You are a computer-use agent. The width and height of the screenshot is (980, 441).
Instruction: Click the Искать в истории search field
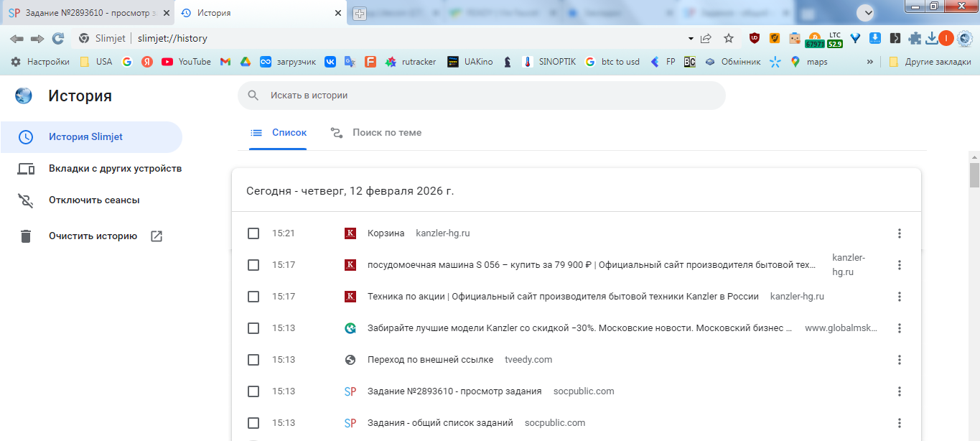(482, 95)
